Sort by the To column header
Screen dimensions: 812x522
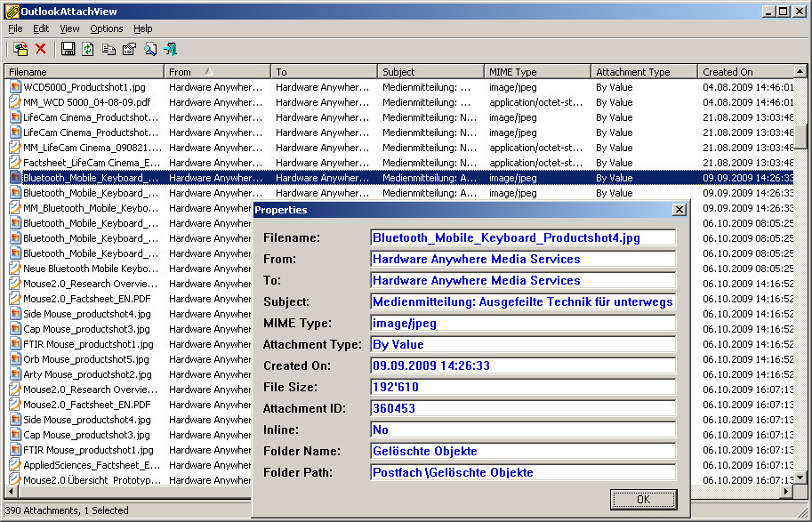coord(325,71)
